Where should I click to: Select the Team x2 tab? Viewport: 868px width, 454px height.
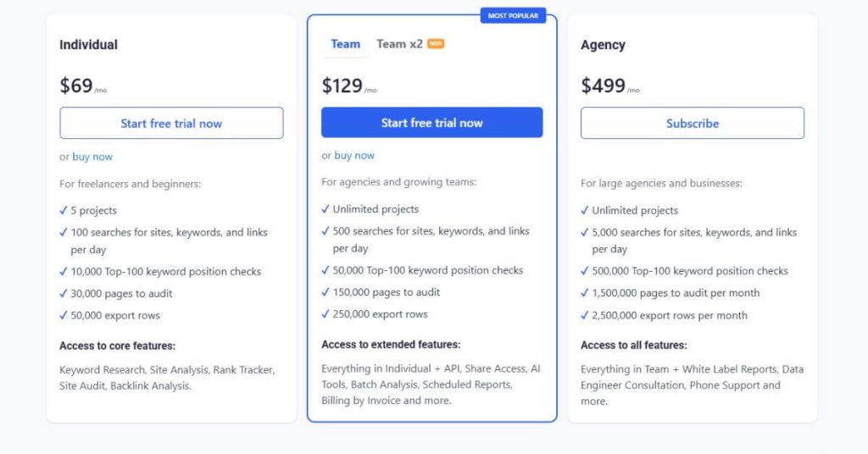399,44
